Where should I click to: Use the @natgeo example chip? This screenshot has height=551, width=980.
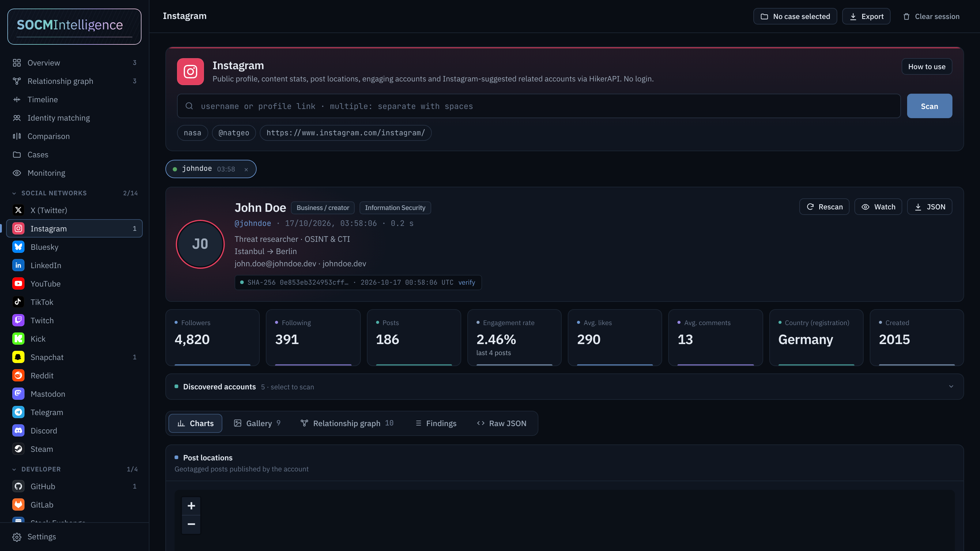point(234,133)
